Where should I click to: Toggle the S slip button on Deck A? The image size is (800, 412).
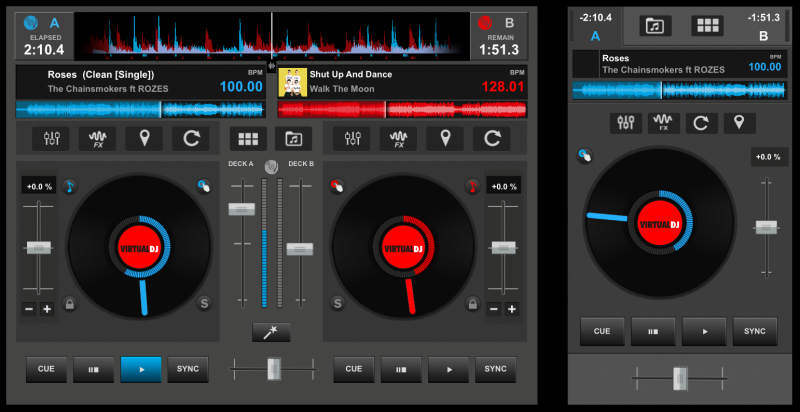point(204,304)
